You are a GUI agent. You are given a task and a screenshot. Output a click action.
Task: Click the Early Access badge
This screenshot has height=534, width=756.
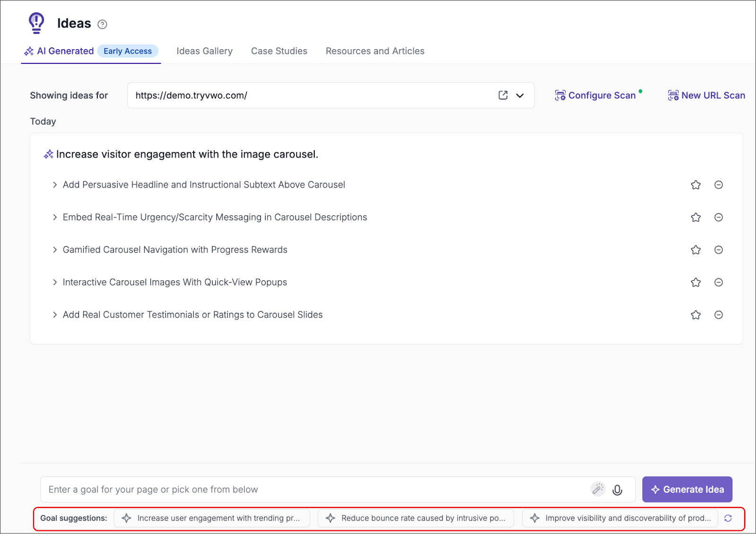tap(128, 51)
